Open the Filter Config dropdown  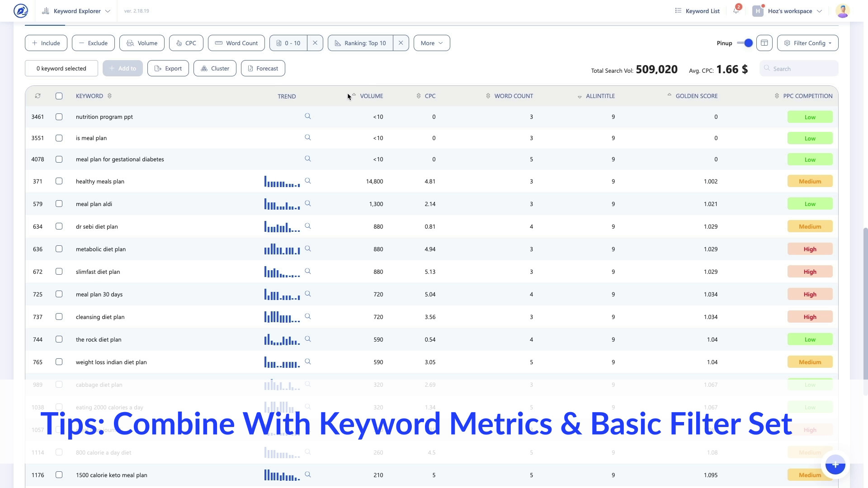pos(807,43)
